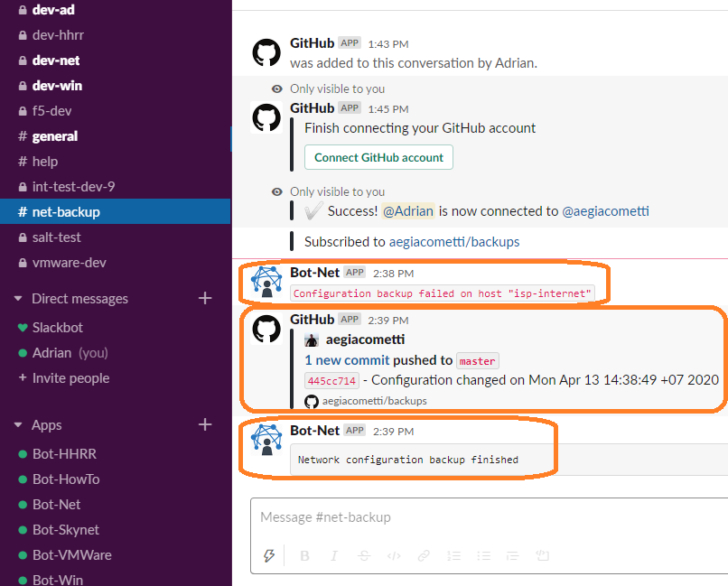Open commit 445cc714
This screenshot has width=728, height=586.
click(x=331, y=381)
